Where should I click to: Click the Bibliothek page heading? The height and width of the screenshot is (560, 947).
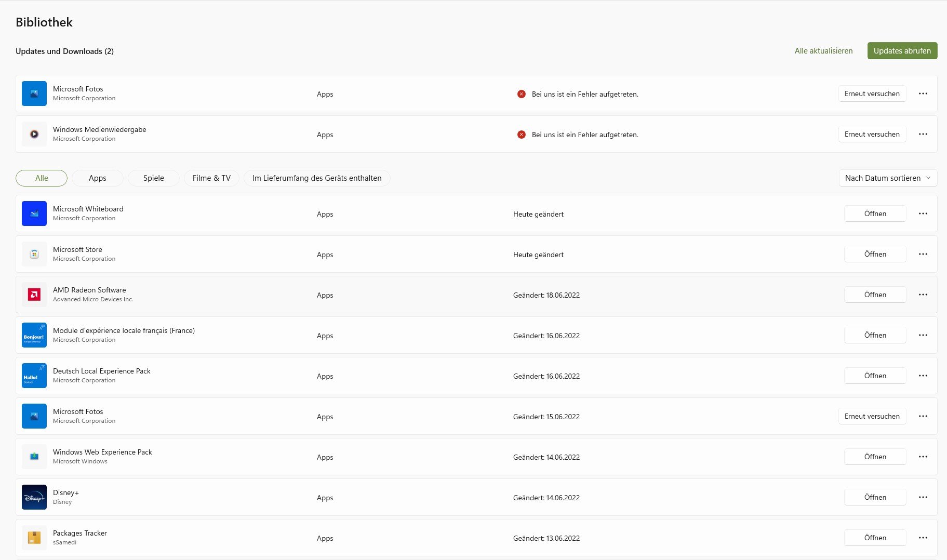44,22
